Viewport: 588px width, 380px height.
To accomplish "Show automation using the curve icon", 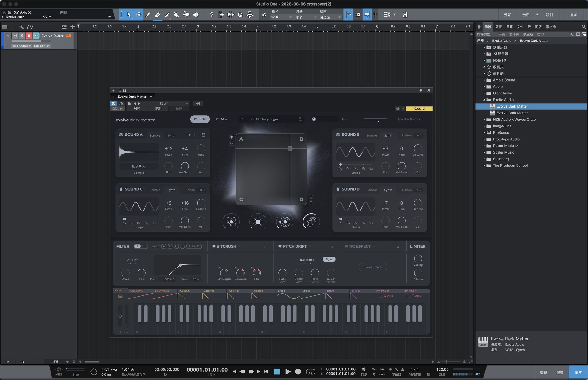I will (30, 27).
